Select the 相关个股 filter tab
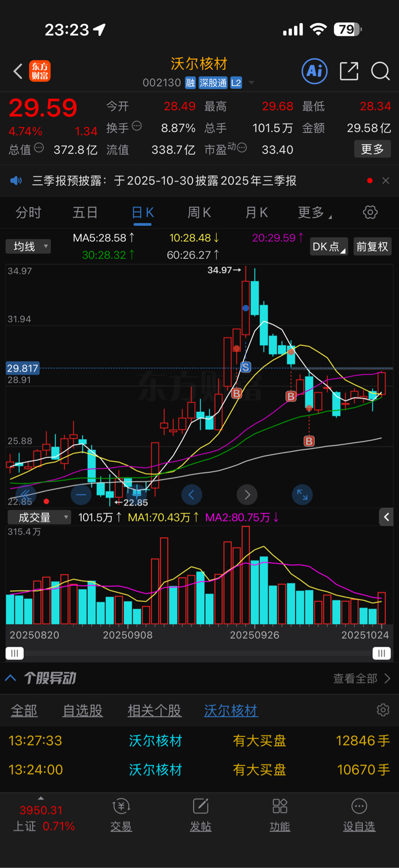 pyautogui.click(x=154, y=710)
